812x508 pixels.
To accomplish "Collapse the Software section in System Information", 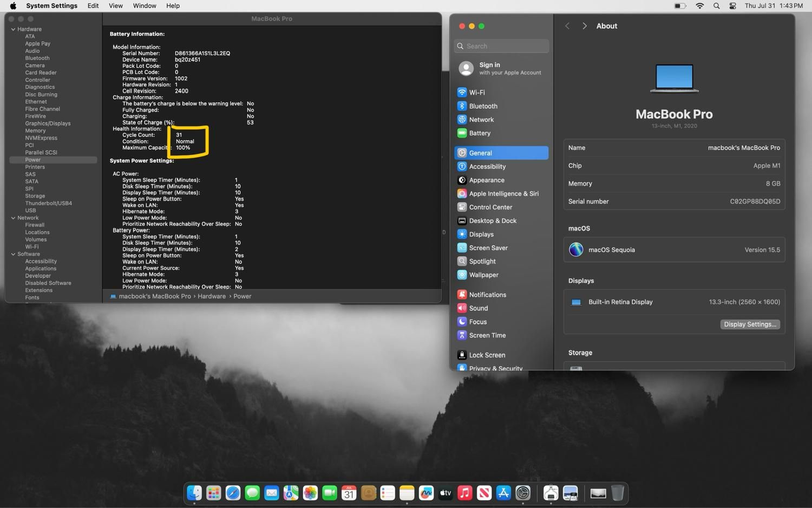I will point(13,254).
